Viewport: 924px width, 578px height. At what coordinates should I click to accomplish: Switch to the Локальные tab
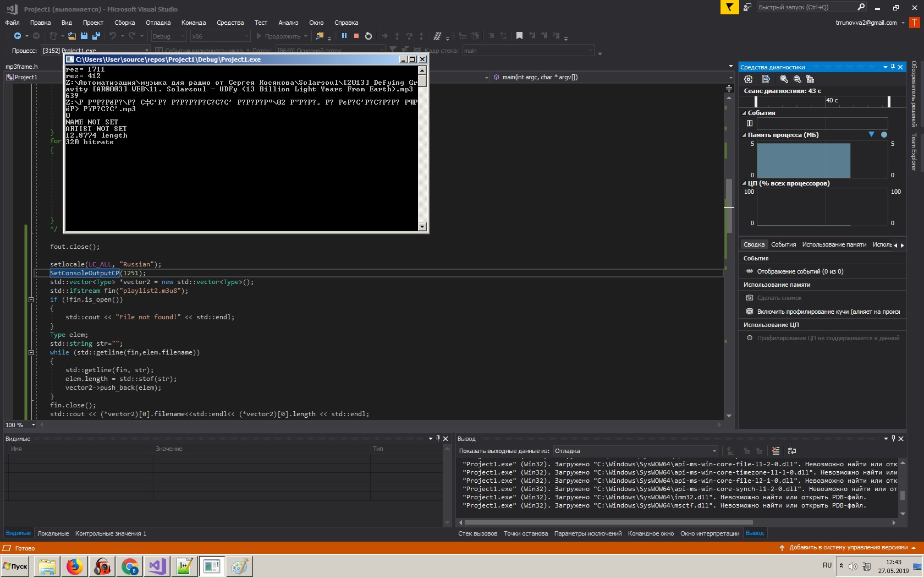pyautogui.click(x=53, y=533)
